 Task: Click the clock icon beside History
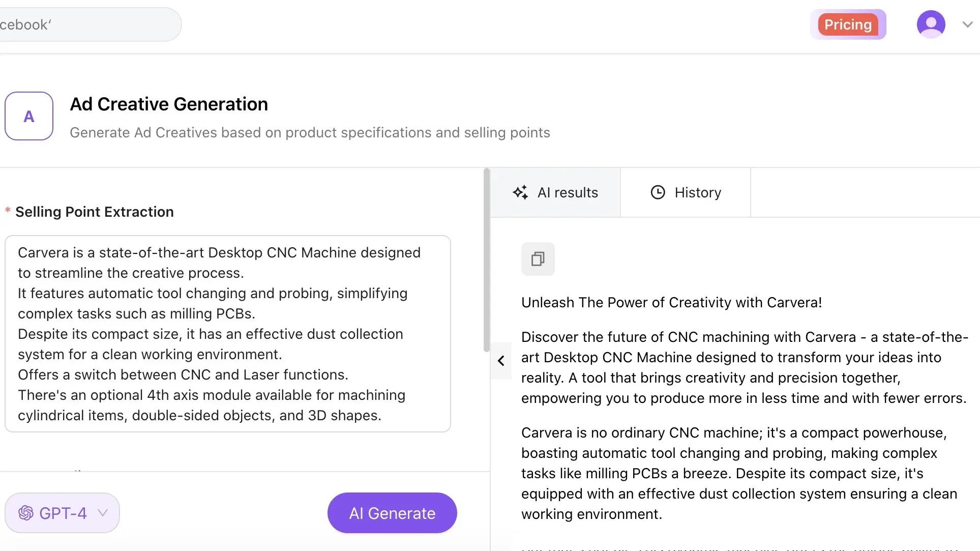pyautogui.click(x=658, y=192)
